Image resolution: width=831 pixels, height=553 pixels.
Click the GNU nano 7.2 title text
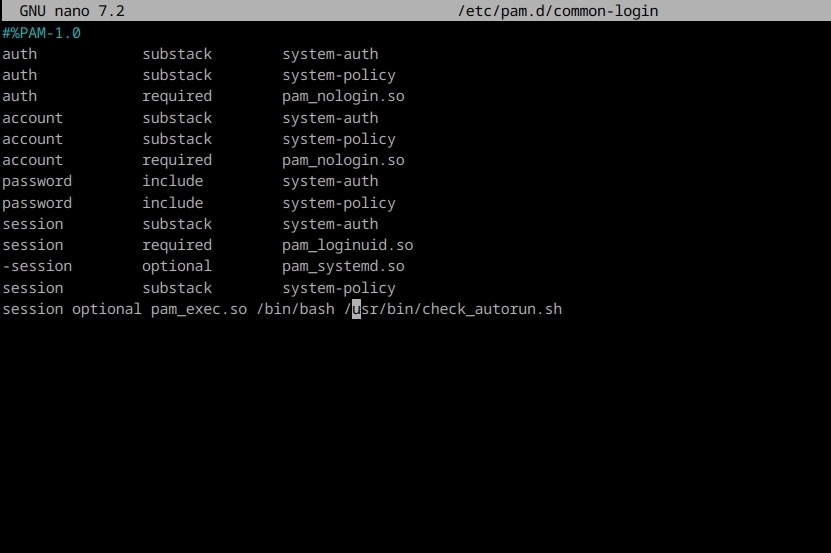(x=72, y=11)
